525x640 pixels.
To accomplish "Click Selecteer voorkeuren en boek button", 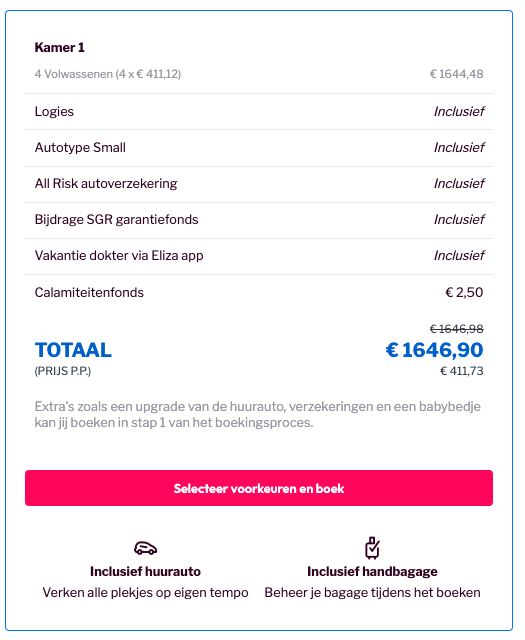I will (259, 488).
